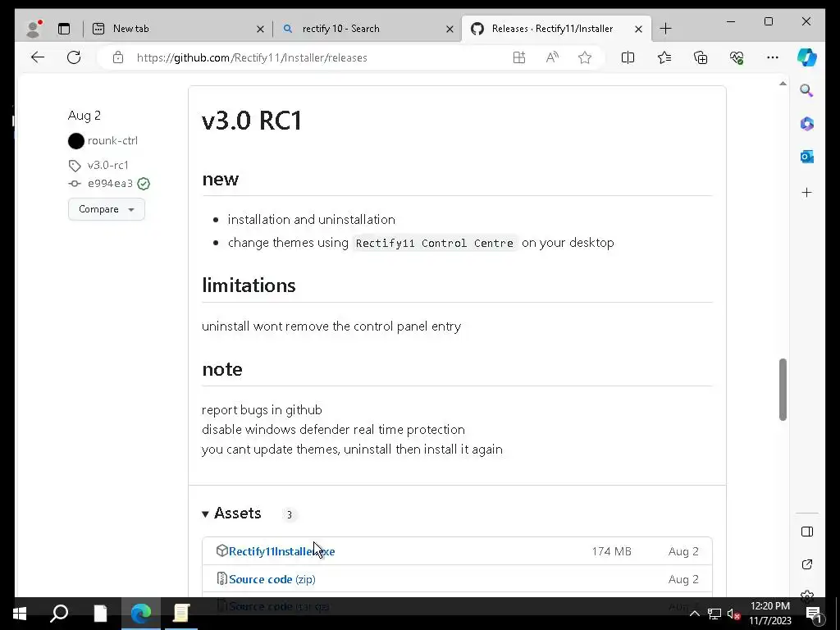Open link in external window sidebar icon
This screenshot has width=840, height=630.
pos(807,564)
